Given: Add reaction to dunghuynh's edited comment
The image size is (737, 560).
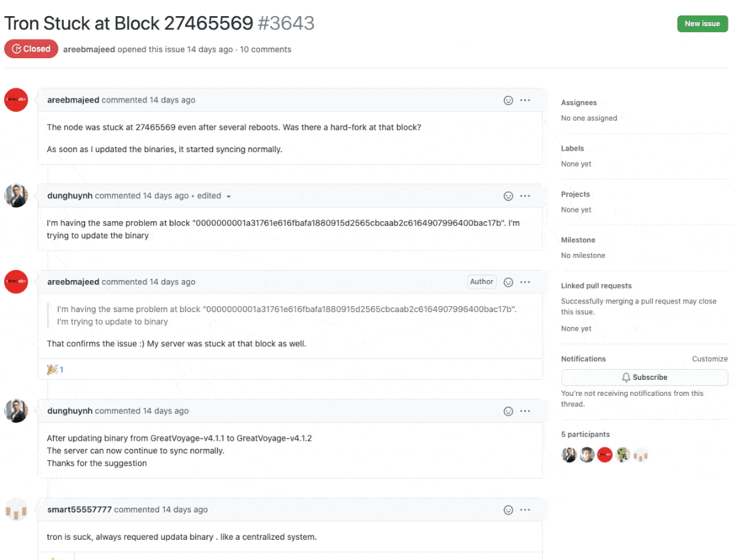Looking at the screenshot, I should [508, 196].
